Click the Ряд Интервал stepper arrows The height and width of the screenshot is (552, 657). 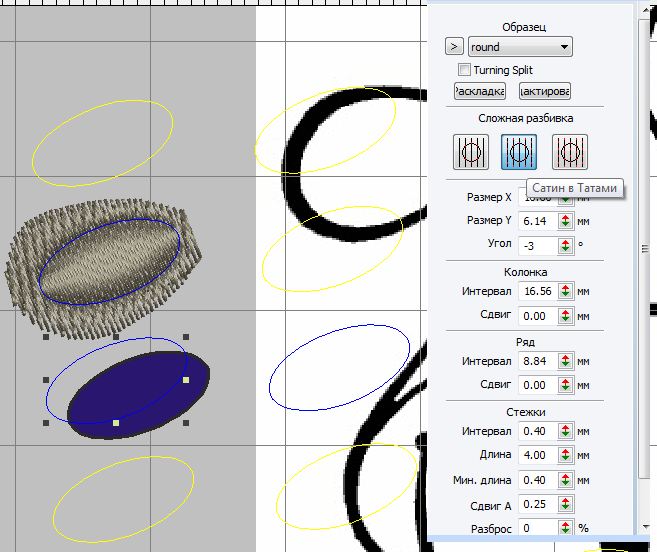[565, 361]
